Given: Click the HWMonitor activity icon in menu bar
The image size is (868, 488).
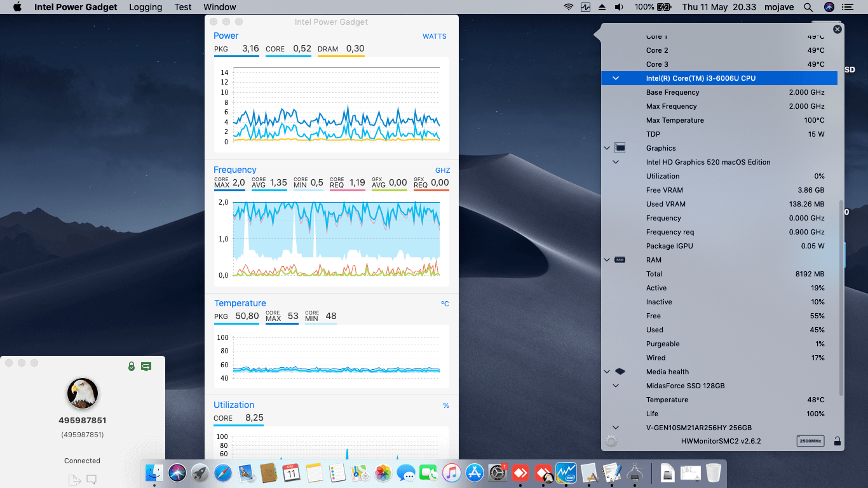Looking at the screenshot, I should (x=585, y=7).
